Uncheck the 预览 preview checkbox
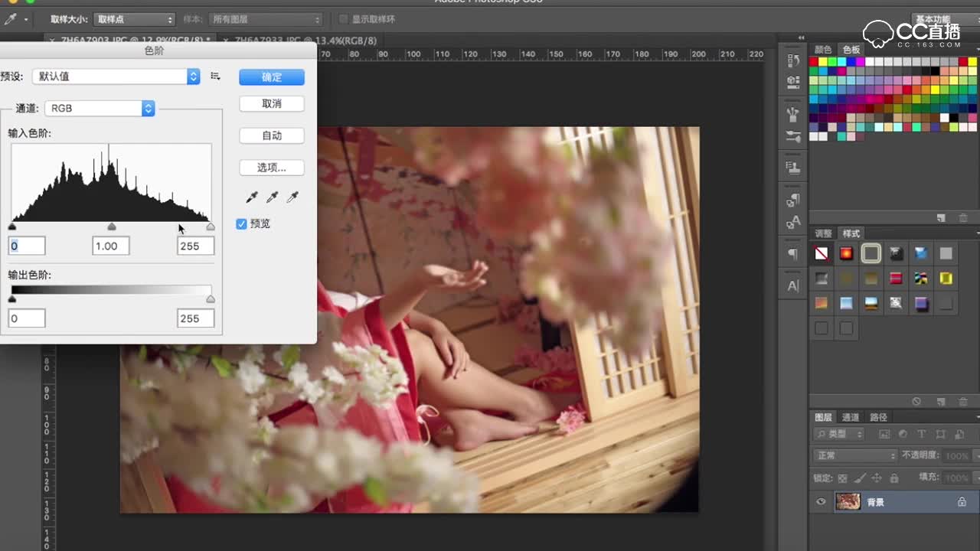 241,223
